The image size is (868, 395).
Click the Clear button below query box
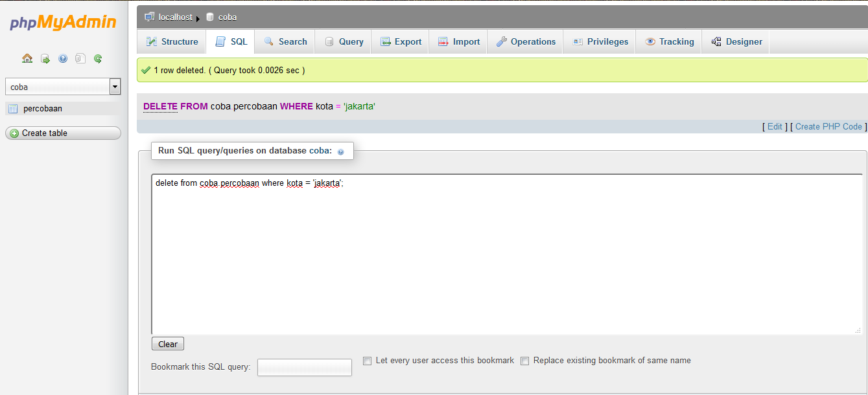coord(168,344)
